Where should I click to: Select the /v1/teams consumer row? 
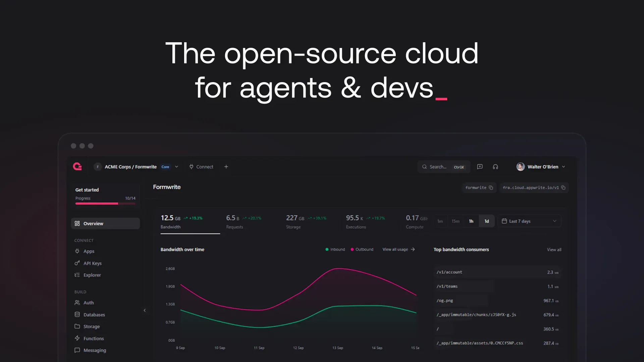[497, 286]
